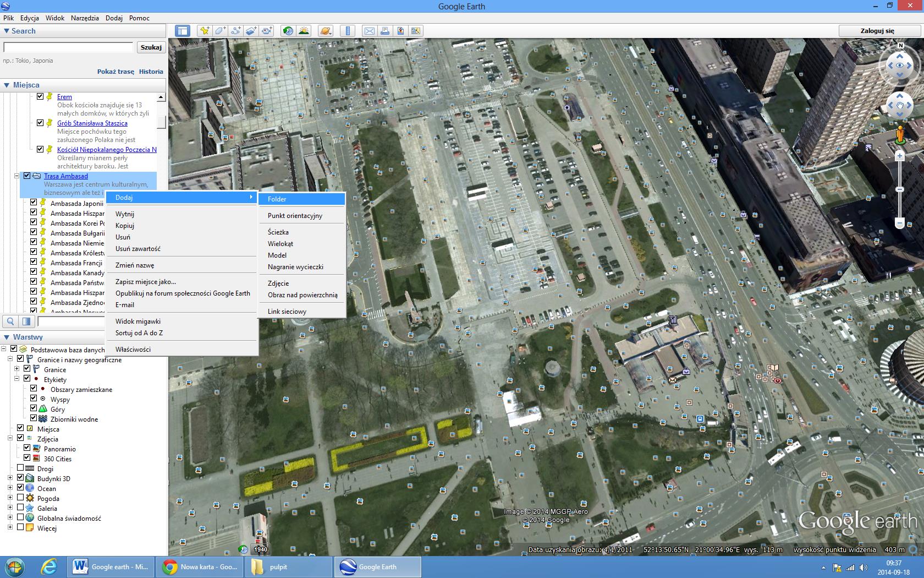
Task: Click the panel toggle icon beside magnifier
Action: coord(26,321)
